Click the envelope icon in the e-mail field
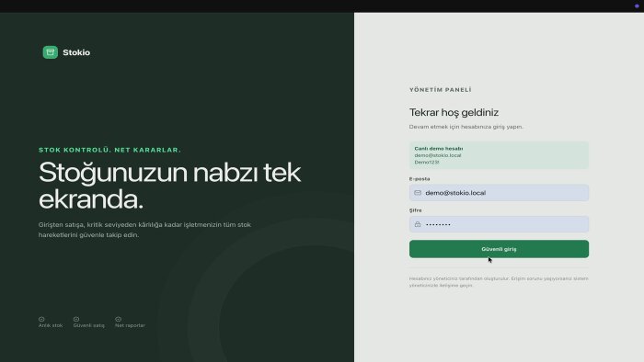The width and height of the screenshot is (644, 362). 418,193
